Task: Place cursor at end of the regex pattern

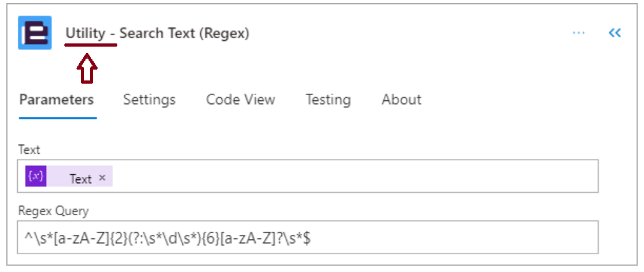Action: click(x=311, y=238)
